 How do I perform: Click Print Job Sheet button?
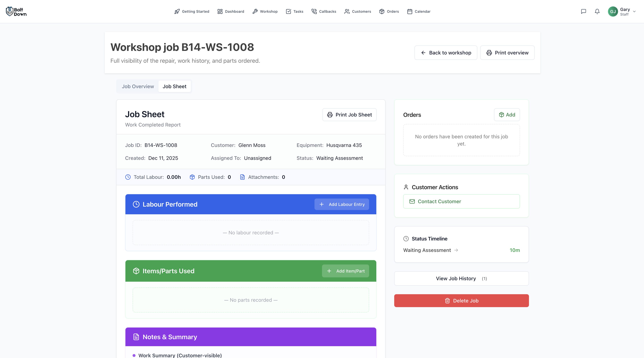click(x=349, y=115)
